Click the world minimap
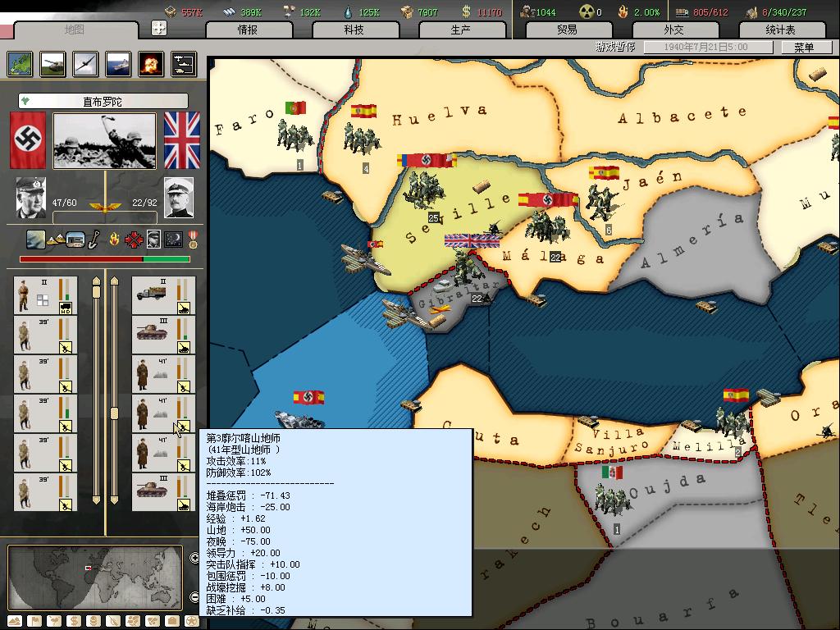This screenshot has width=840, height=630. [95, 578]
